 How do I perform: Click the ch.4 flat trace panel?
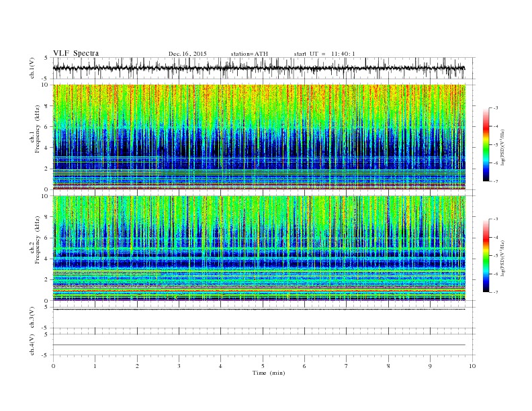[264, 345]
